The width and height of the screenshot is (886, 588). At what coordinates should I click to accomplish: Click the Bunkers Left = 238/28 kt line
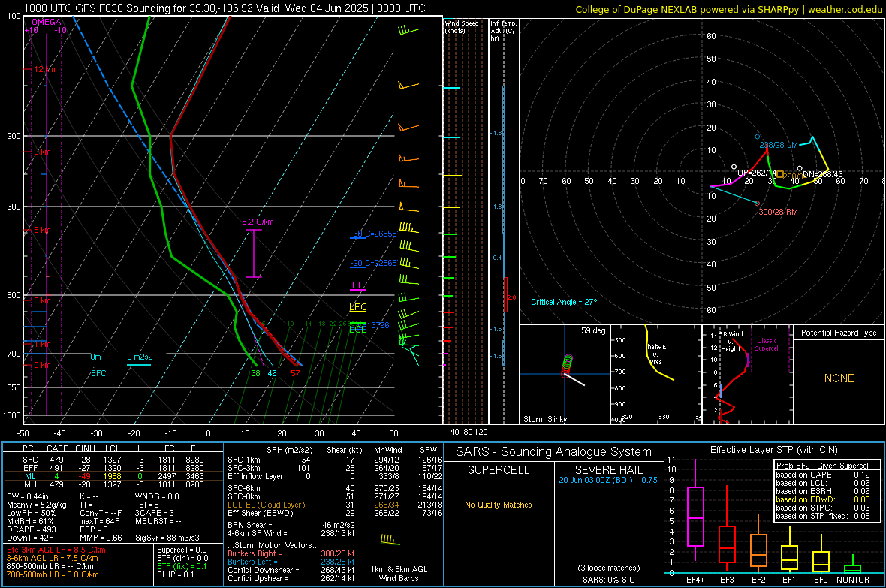pyautogui.click(x=291, y=562)
